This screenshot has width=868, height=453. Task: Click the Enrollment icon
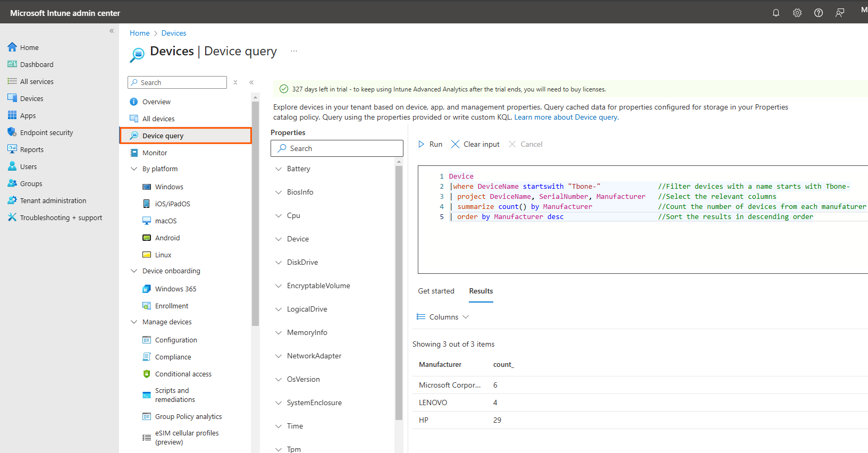click(x=147, y=306)
